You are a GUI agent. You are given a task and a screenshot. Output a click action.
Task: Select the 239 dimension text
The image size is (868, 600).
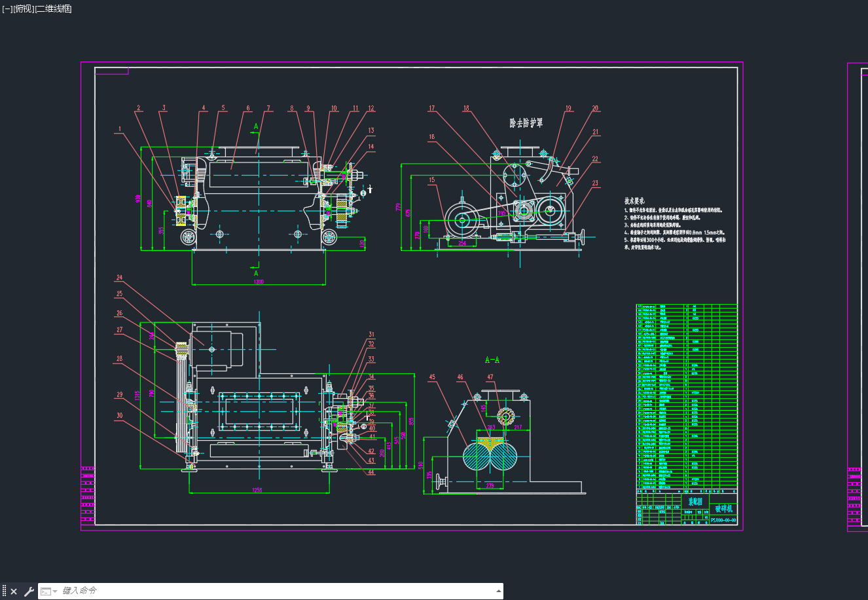click(490, 485)
